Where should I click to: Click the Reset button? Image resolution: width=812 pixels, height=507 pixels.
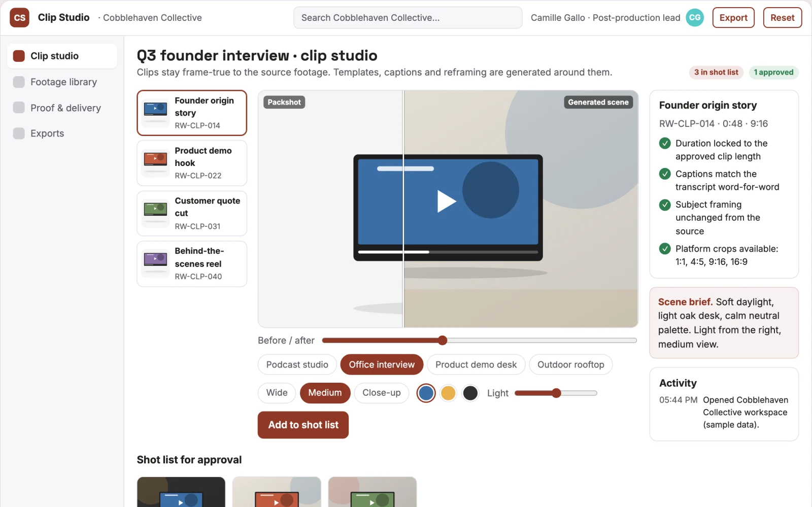point(782,18)
